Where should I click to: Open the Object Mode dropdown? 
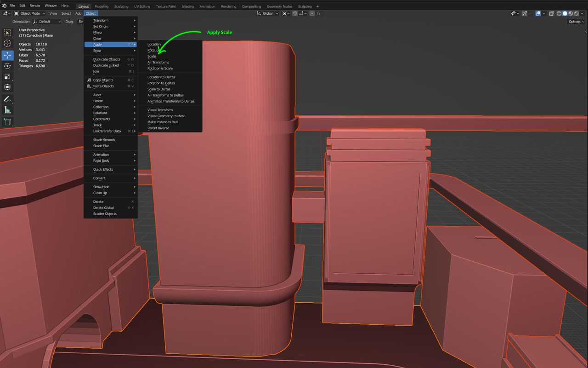(x=30, y=14)
